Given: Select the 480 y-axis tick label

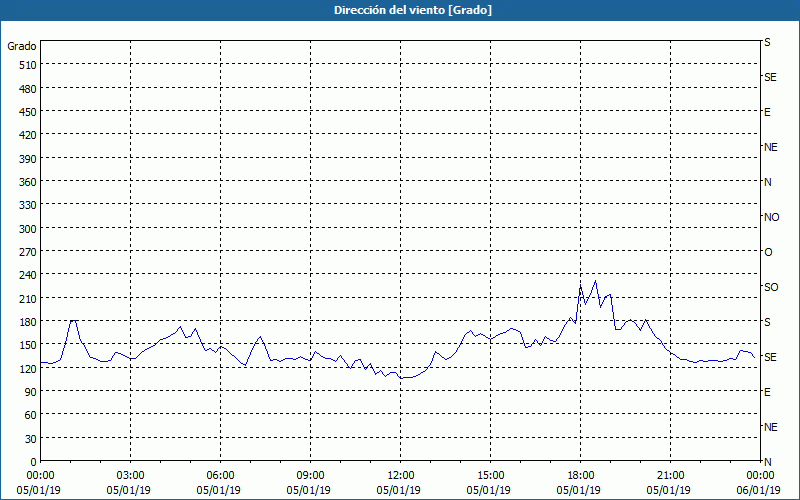Looking at the screenshot, I should pyautogui.click(x=28, y=89).
